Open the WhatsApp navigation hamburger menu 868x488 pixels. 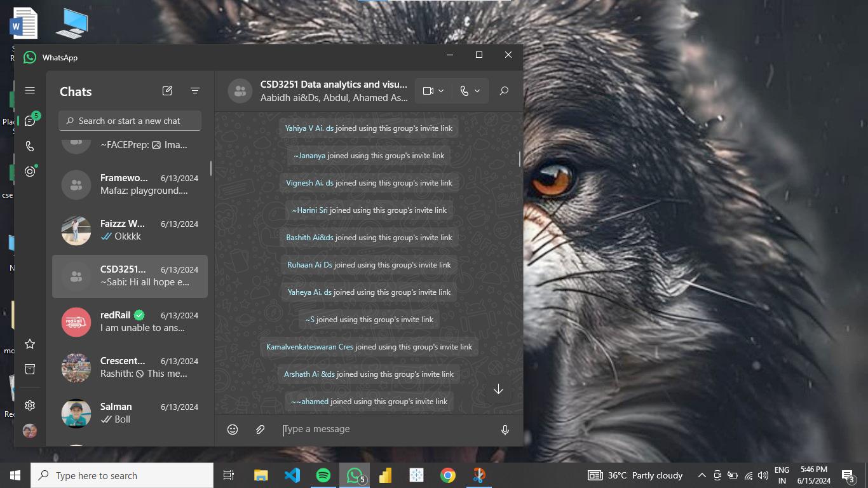(x=30, y=91)
